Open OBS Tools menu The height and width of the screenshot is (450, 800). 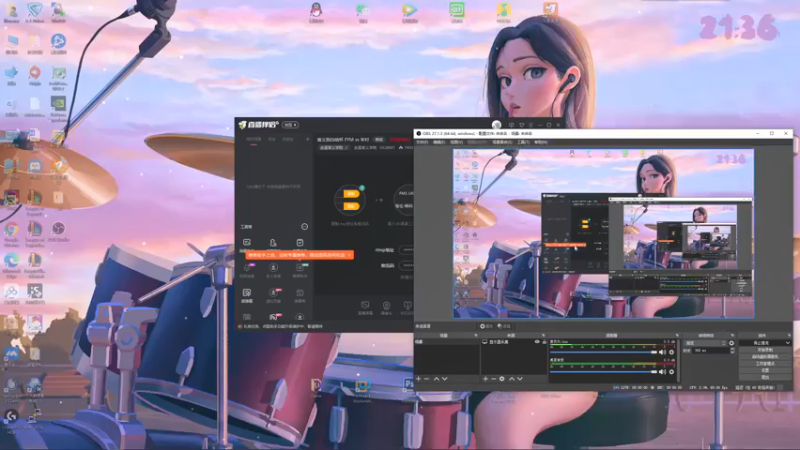point(523,142)
